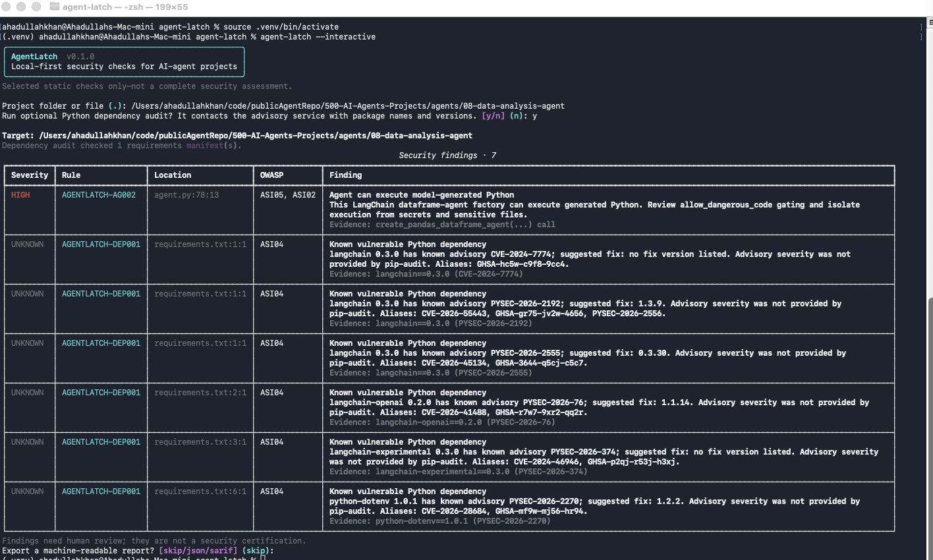Click 'Evidence: langchain==0.3.0 (PYSEC-2026-2192)' line
Viewport: 933px width, 560px height.
pos(430,323)
